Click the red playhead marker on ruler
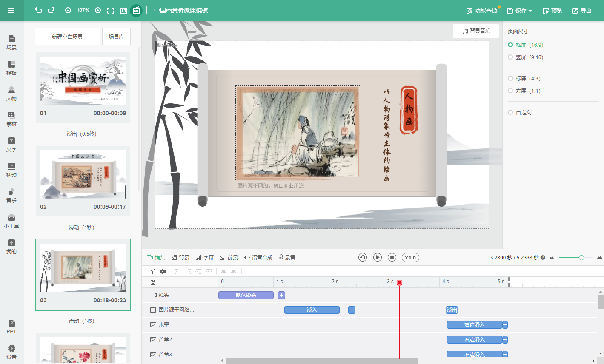The width and height of the screenshot is (604, 364). coord(399,283)
